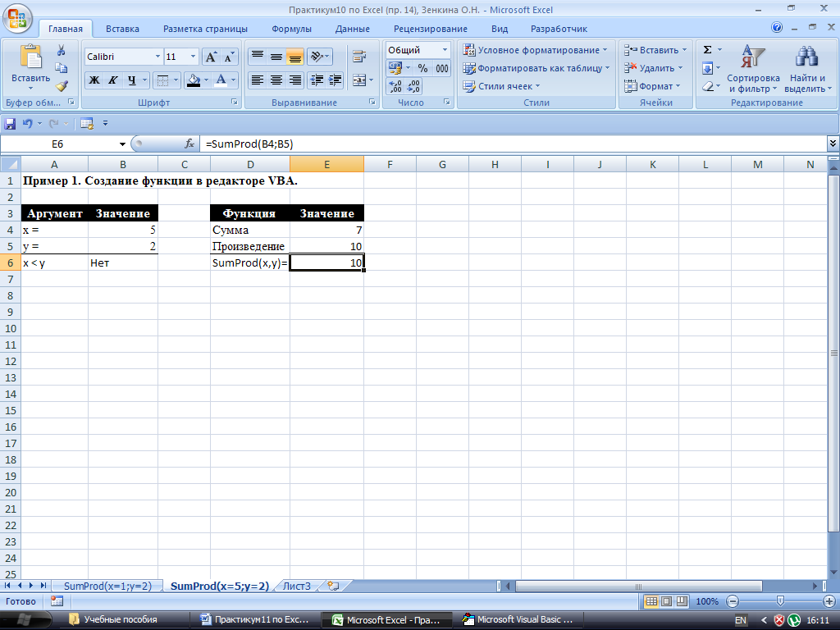The width and height of the screenshot is (840, 630).
Task: Apply font color letter A
Action: 220,80
